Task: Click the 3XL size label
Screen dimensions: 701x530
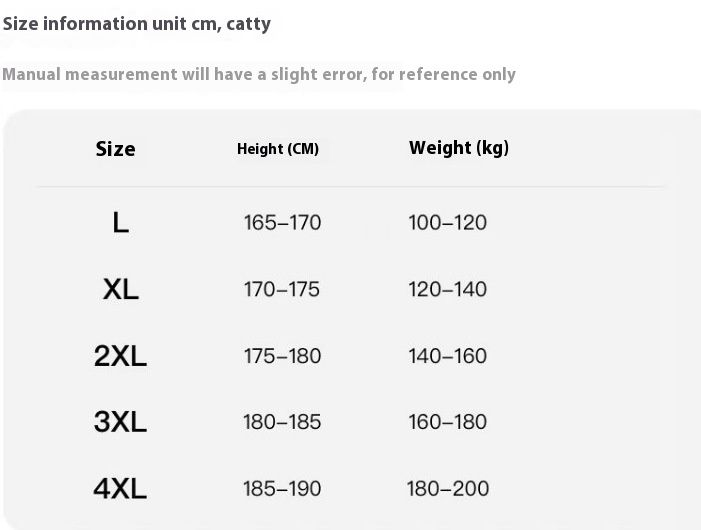Action: coord(120,422)
